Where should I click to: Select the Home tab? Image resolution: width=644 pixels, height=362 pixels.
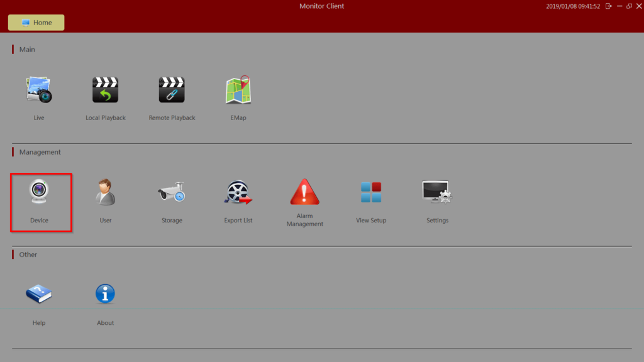[36, 22]
